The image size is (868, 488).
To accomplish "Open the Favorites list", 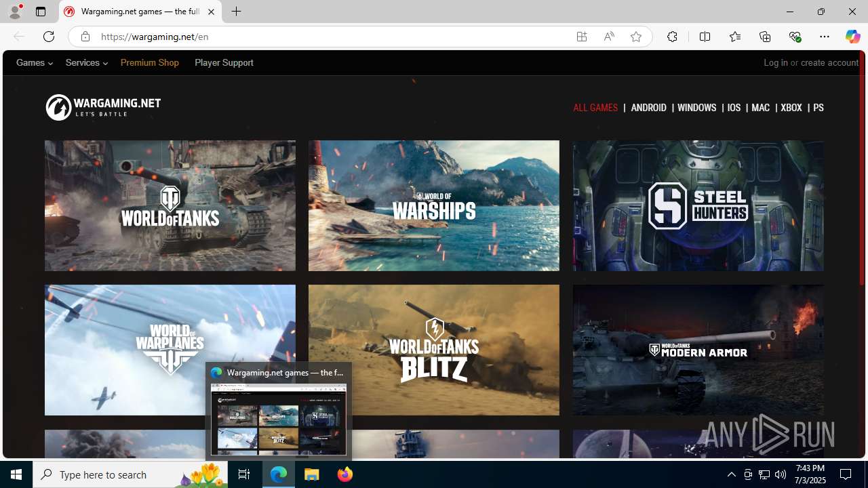I will coord(734,37).
